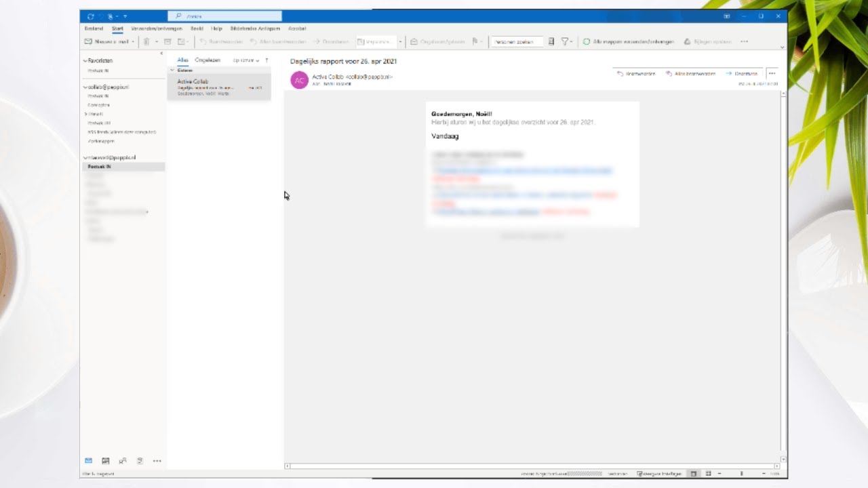The height and width of the screenshot is (488, 868).
Task: Click the Personen zoeken field
Action: coord(516,41)
